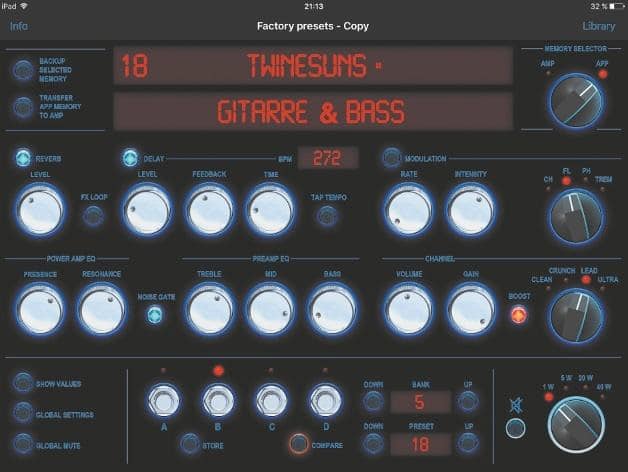
Task: Click Bank Down button
Action: 373,401
